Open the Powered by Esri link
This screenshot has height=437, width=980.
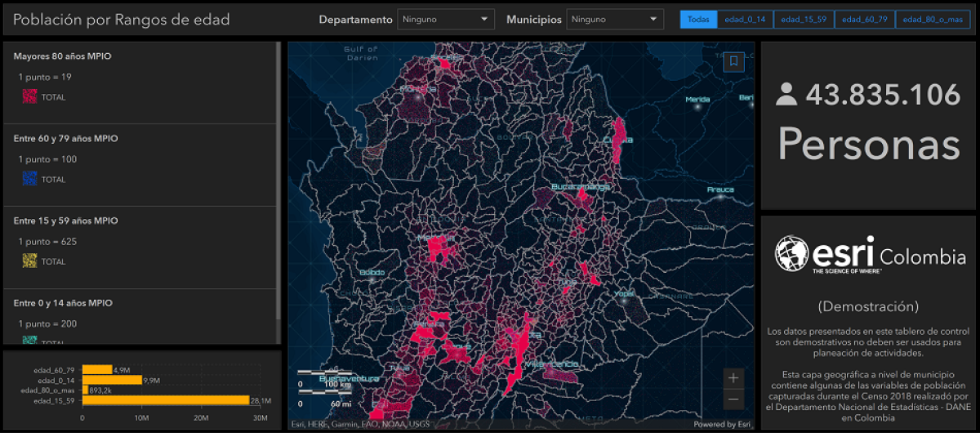(722, 424)
